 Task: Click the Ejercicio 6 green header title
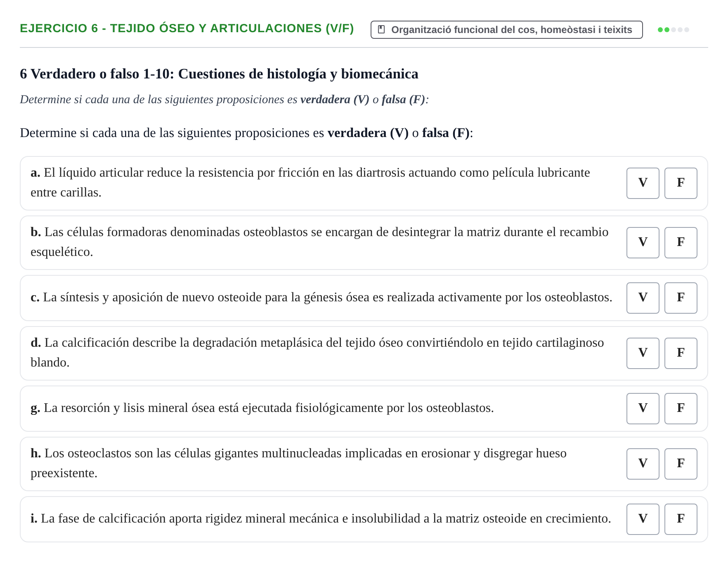pos(187,28)
